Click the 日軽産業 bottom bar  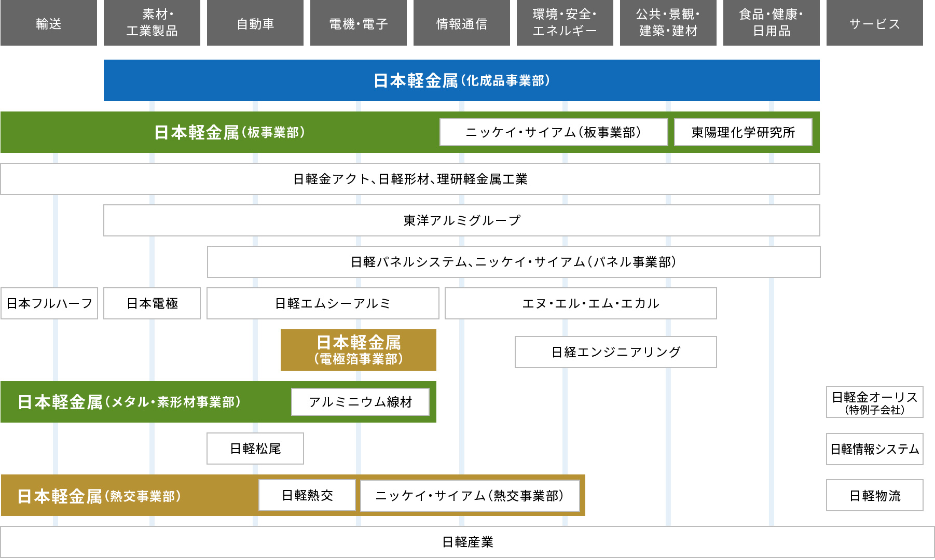[x=467, y=542]
